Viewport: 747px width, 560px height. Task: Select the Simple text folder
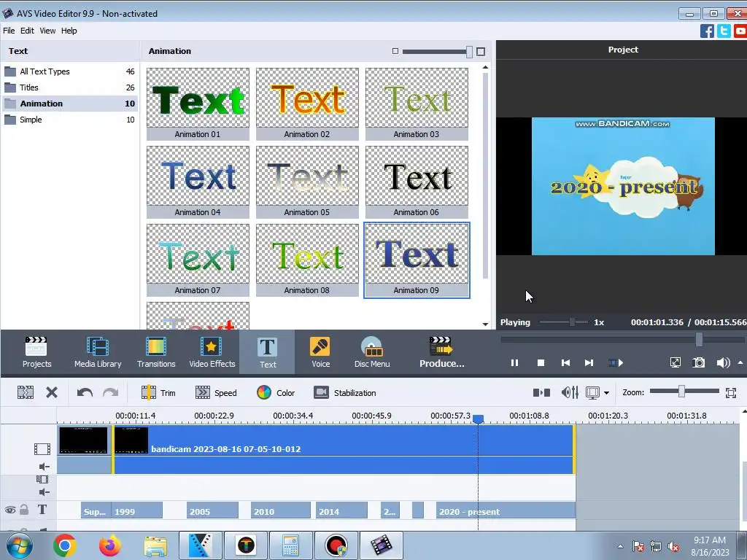(69, 120)
